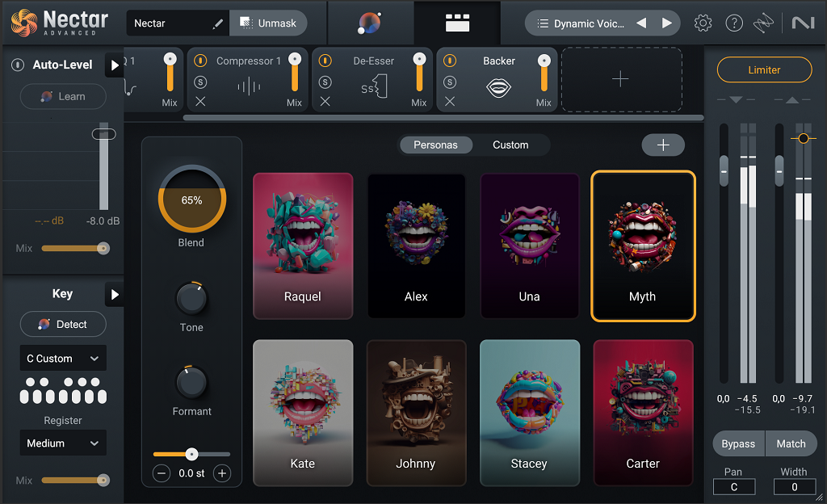
Task: Increase pitch shift semitones plus button
Action: [x=222, y=473]
